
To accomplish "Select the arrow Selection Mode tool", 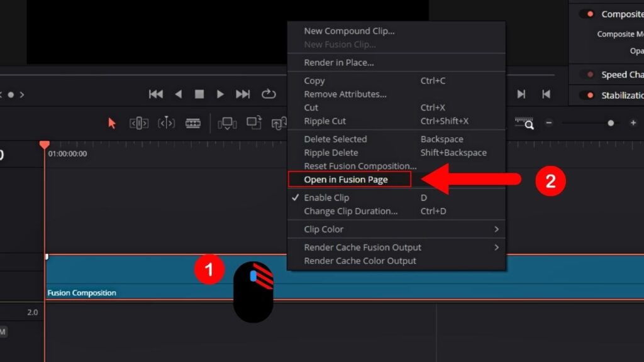I will click(112, 123).
